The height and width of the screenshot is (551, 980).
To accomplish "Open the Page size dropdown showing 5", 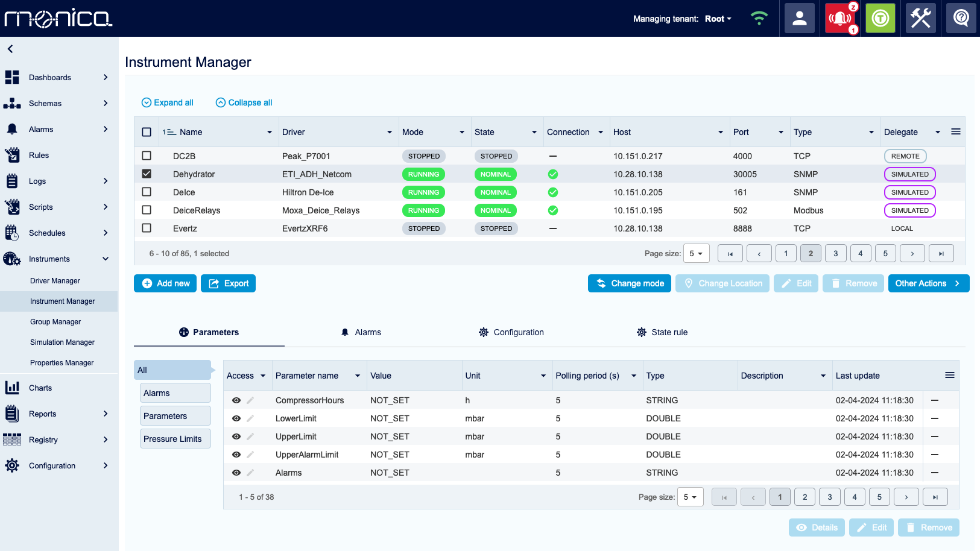I will 696,253.
